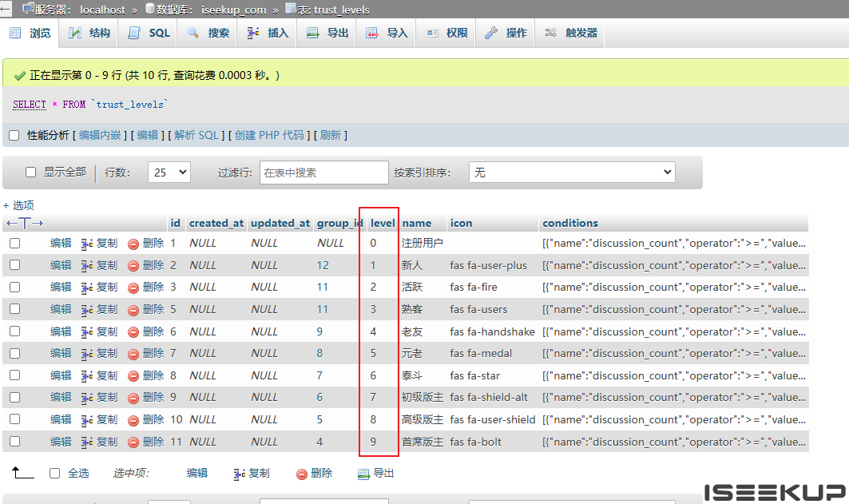Open the 行数 row count dropdown showing 25

[x=169, y=173]
